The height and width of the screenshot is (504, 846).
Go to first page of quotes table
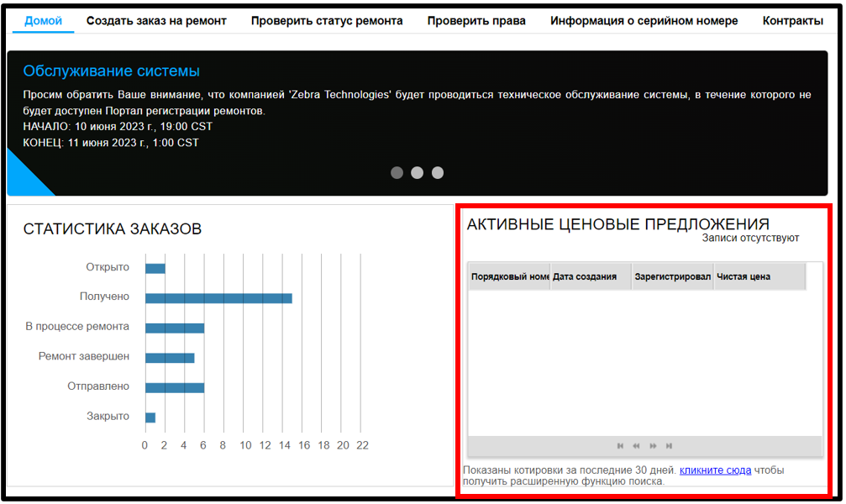621,446
